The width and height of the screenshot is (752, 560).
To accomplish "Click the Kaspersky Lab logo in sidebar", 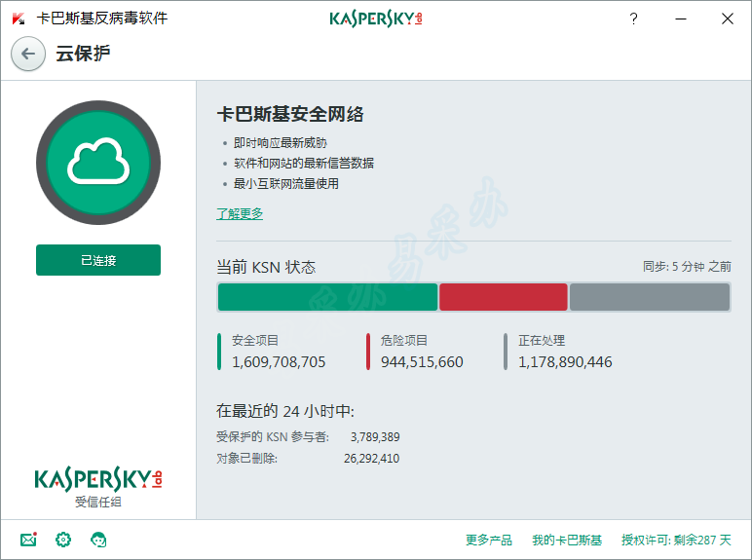I will pos(98,479).
